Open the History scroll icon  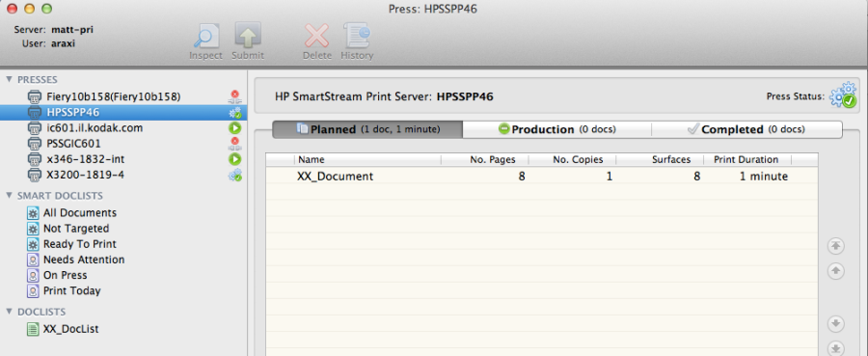pyautogui.click(x=357, y=36)
